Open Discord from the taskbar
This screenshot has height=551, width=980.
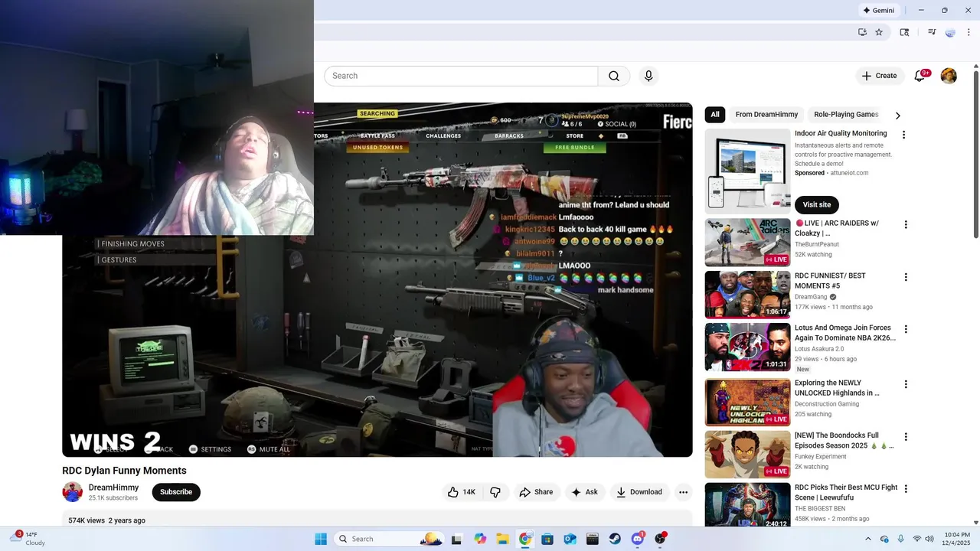coord(638,539)
